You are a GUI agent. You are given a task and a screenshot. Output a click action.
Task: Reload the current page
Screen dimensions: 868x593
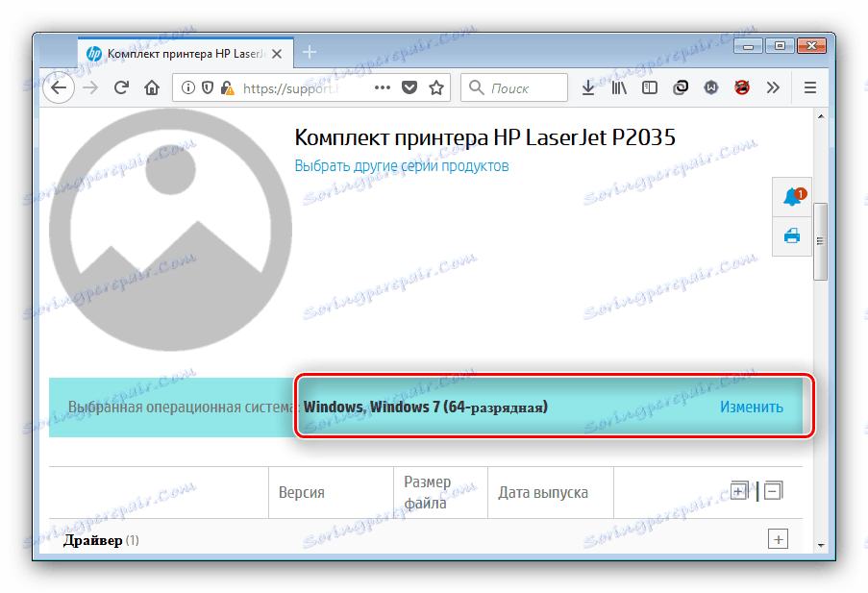tap(121, 87)
